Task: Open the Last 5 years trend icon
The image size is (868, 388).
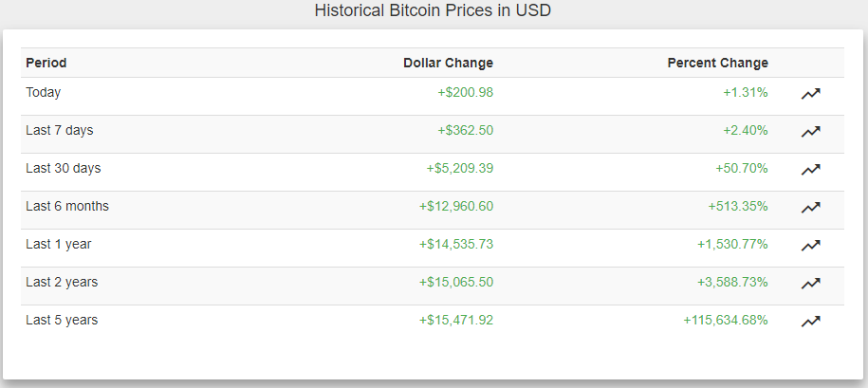Action: [x=810, y=321]
